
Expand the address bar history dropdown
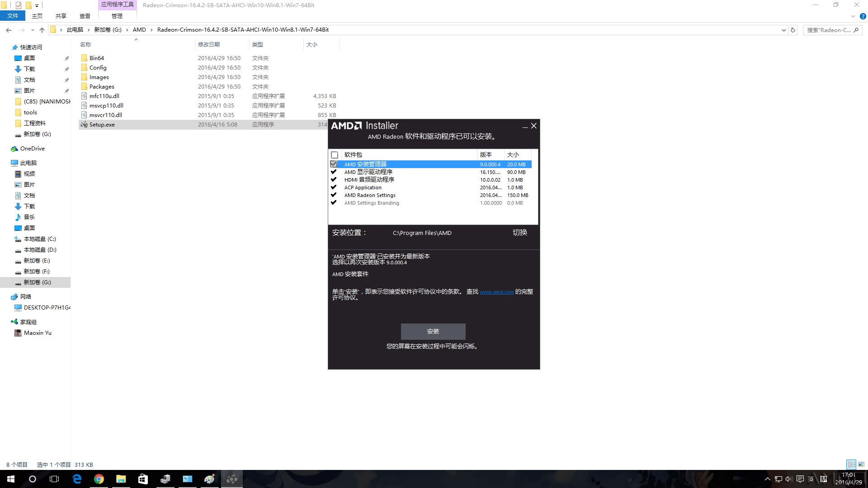(783, 30)
